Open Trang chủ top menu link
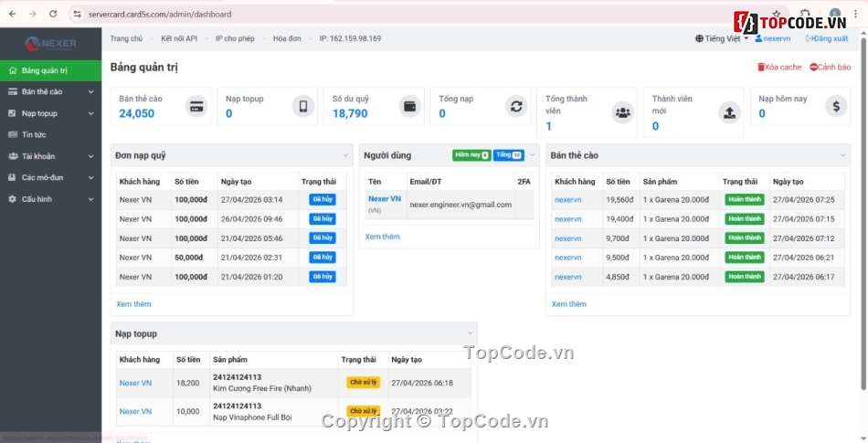 pyautogui.click(x=126, y=38)
